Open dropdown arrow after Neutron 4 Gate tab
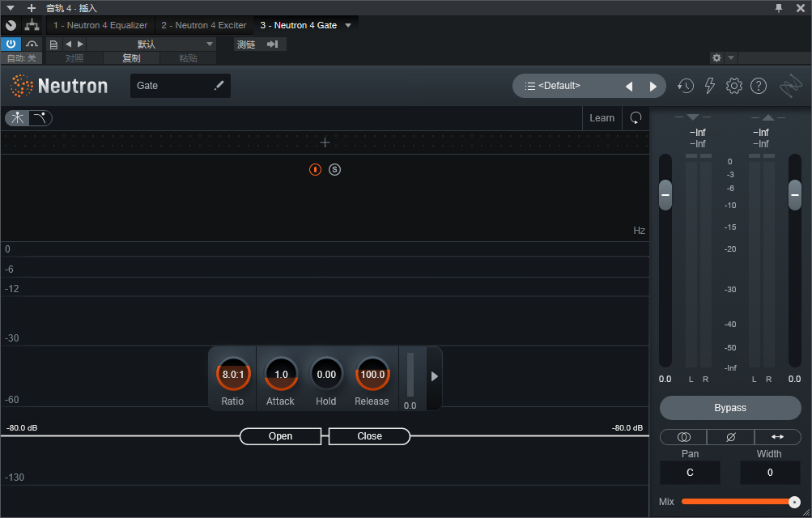This screenshot has width=812, height=518. (x=348, y=25)
